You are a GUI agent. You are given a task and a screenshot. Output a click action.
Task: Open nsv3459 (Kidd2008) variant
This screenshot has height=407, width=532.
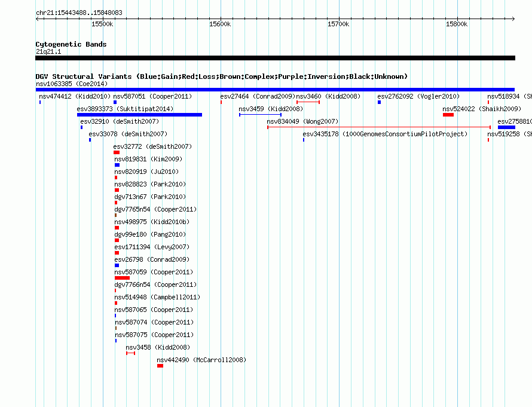pos(271,109)
